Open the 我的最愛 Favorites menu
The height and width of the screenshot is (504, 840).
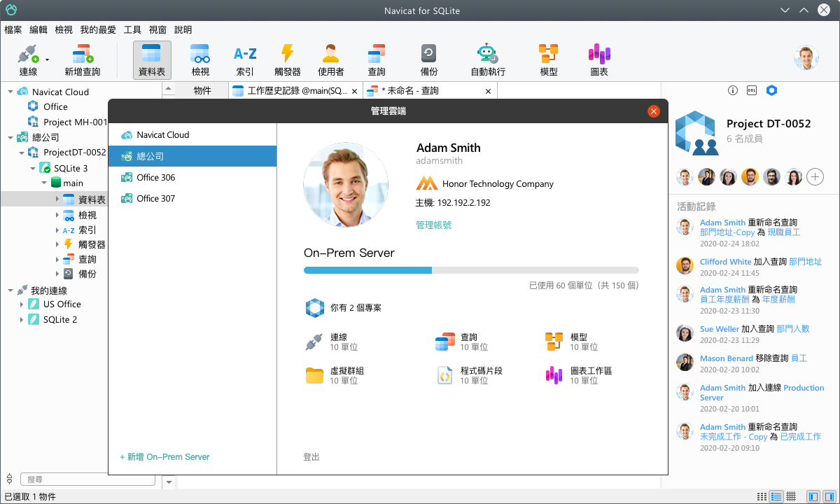click(98, 30)
